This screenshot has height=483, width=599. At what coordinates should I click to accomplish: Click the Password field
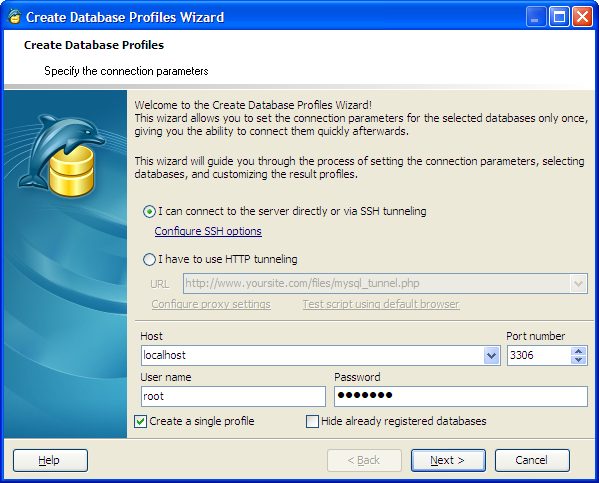pos(461,396)
